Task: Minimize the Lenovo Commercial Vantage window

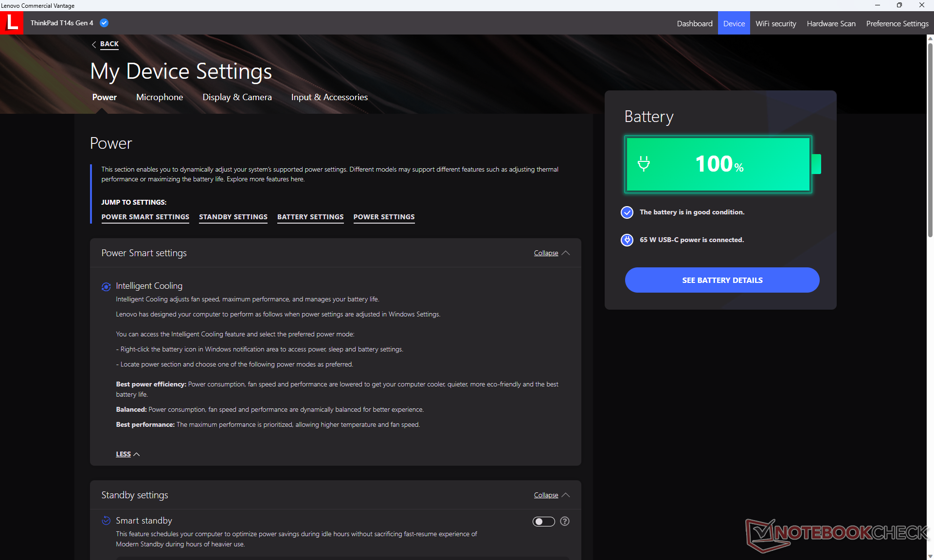Action: coord(878,5)
